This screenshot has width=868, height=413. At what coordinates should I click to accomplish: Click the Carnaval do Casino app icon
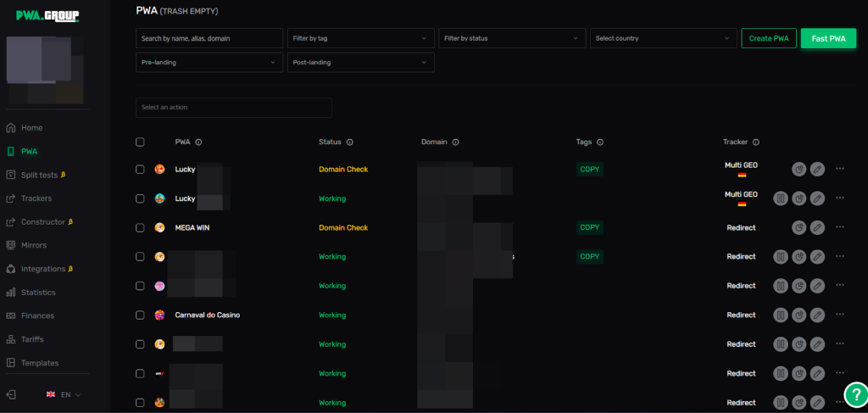tap(159, 315)
